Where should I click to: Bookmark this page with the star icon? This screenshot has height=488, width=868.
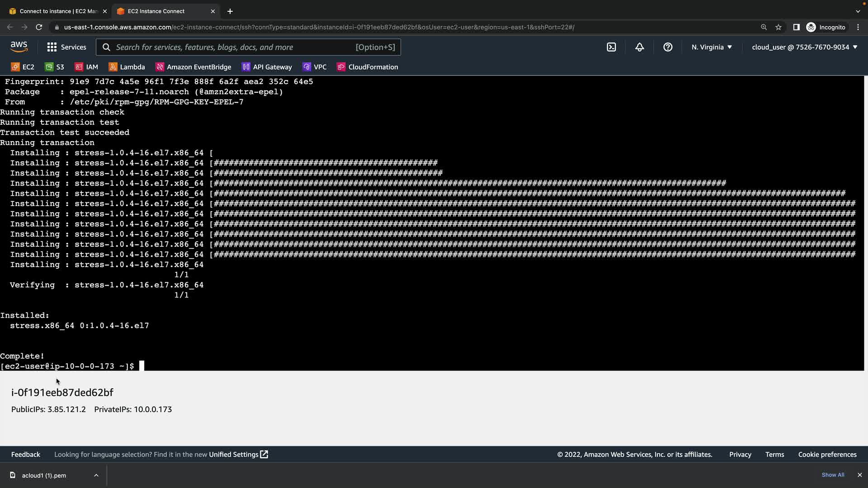pos(778,27)
